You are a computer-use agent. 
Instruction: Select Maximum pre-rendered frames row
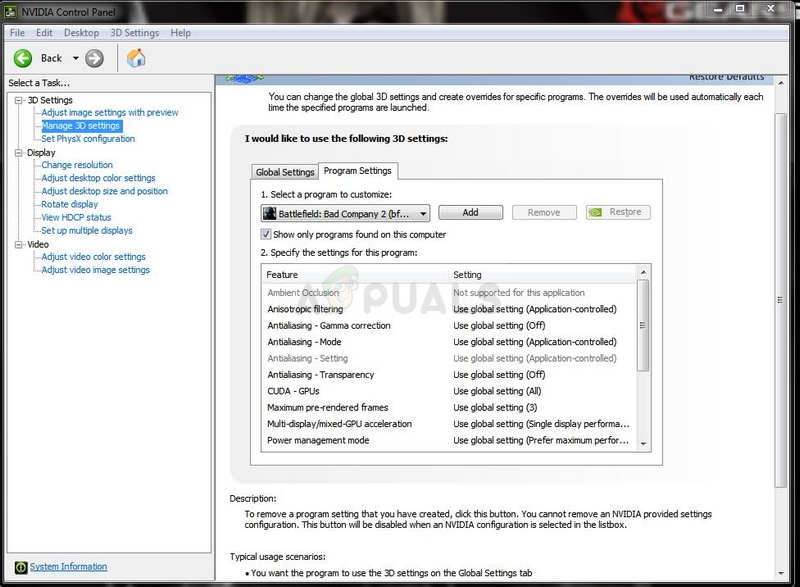449,407
